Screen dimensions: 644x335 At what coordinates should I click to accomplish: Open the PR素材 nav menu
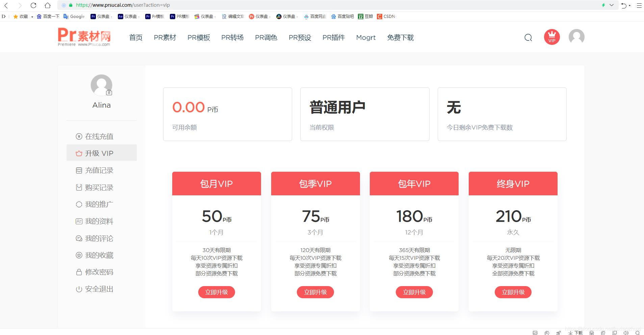pos(165,37)
